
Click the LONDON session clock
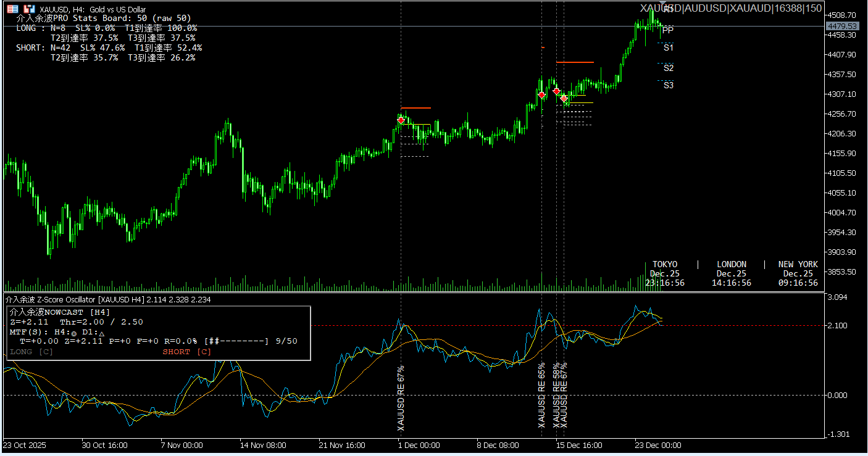pos(732,273)
